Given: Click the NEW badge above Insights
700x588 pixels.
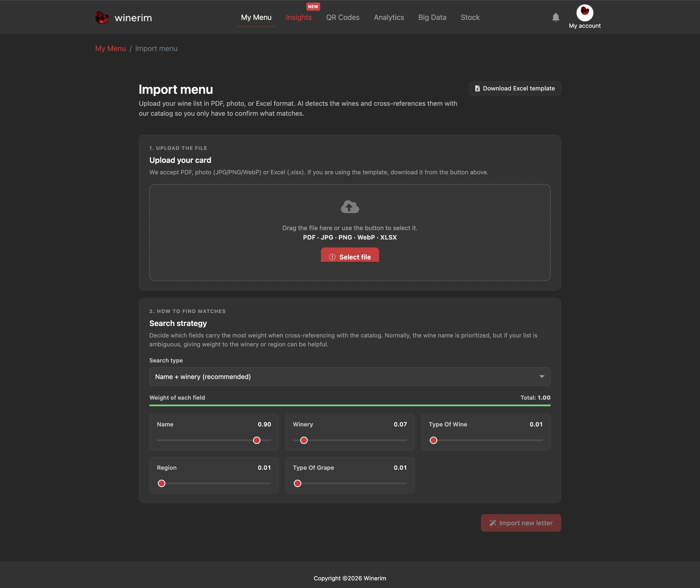Looking at the screenshot, I should (313, 7).
